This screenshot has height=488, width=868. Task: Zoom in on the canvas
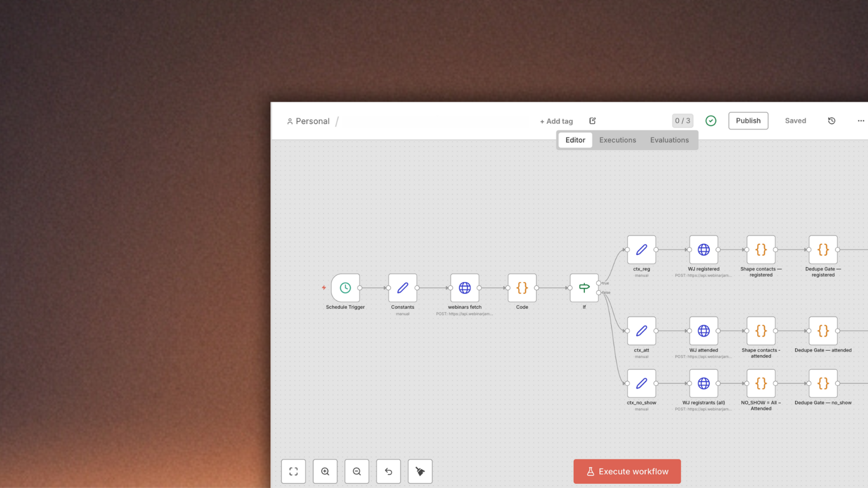325,471
